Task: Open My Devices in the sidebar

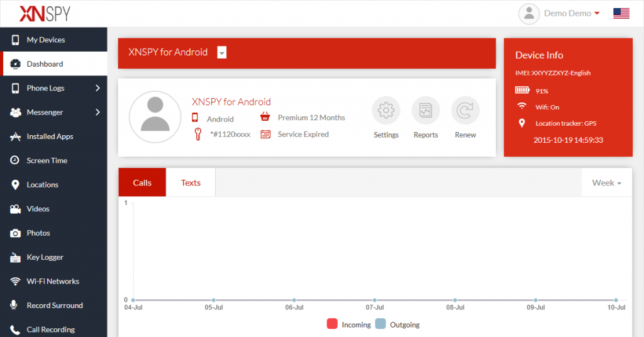Action: [54, 40]
